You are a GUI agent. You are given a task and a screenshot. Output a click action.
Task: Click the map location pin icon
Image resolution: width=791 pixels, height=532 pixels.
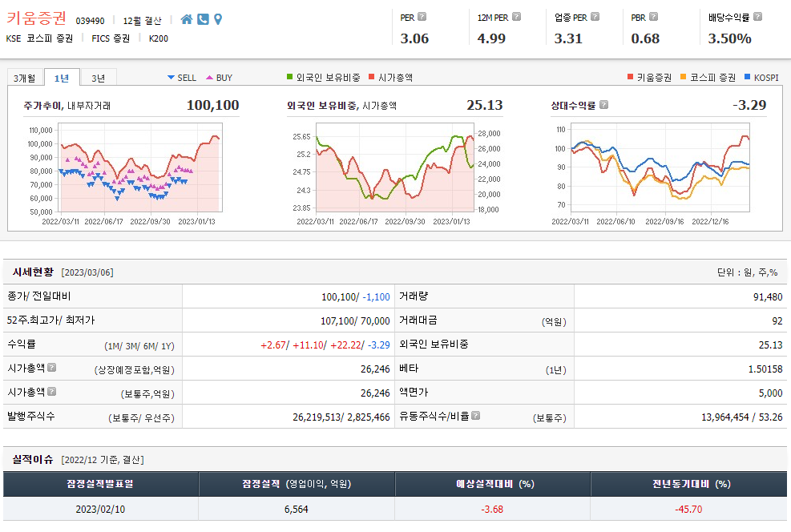point(218,19)
